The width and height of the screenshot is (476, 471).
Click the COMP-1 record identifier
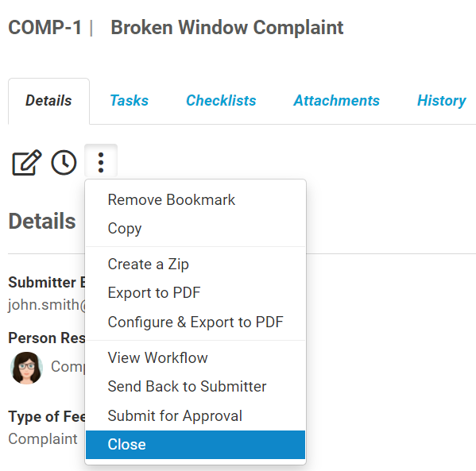click(45, 28)
